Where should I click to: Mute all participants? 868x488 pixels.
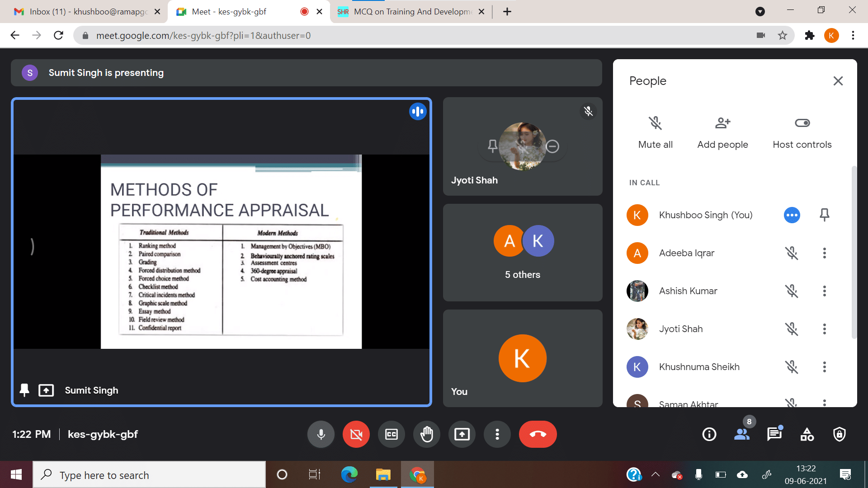tap(655, 122)
